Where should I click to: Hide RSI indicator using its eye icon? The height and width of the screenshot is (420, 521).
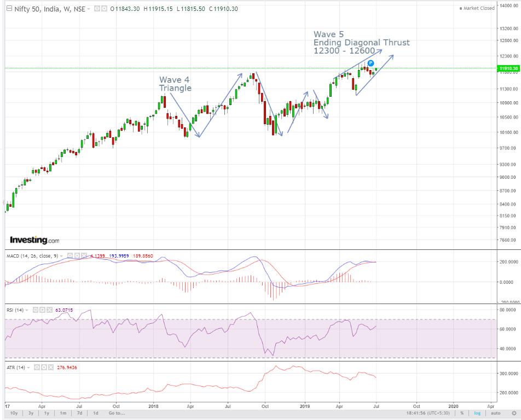click(36, 310)
